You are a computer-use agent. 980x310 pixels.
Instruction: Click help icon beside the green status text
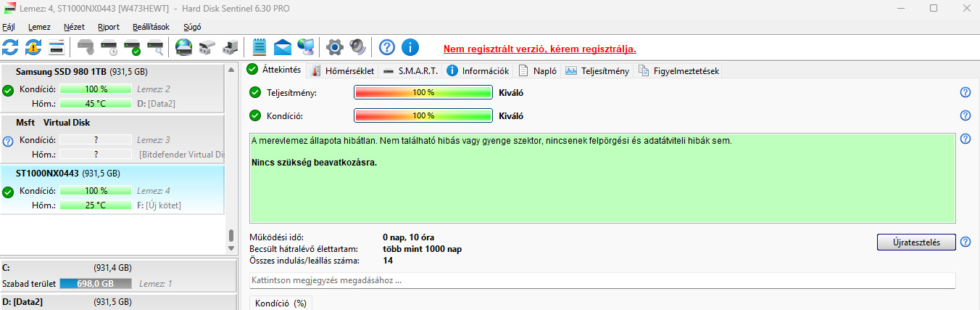coord(966,139)
